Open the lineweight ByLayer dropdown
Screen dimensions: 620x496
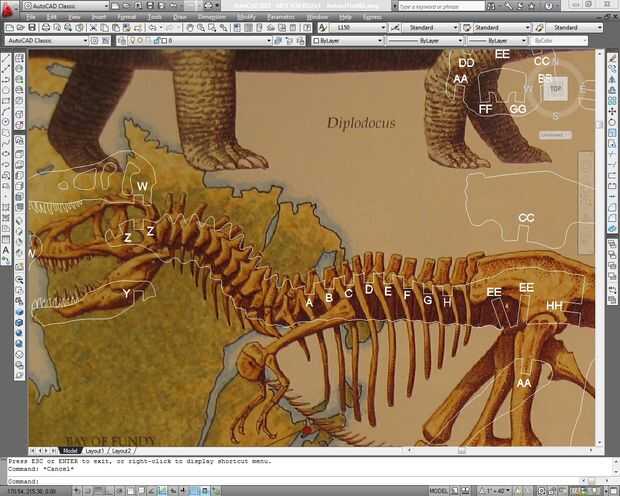click(x=497, y=40)
